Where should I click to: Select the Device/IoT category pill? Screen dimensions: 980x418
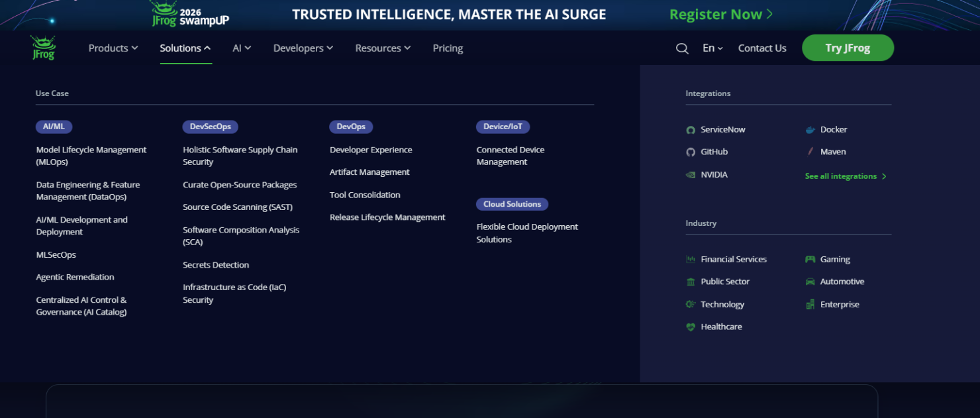coord(503,127)
